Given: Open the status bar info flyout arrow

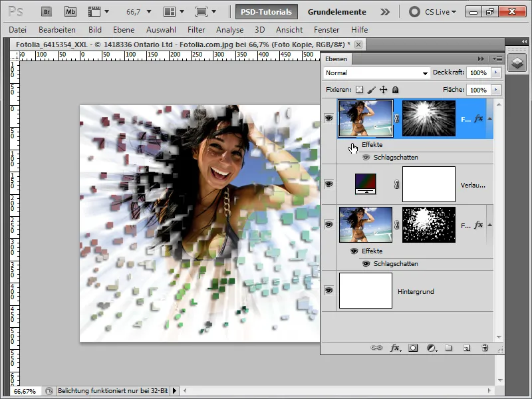Looking at the screenshot, I should [x=174, y=391].
